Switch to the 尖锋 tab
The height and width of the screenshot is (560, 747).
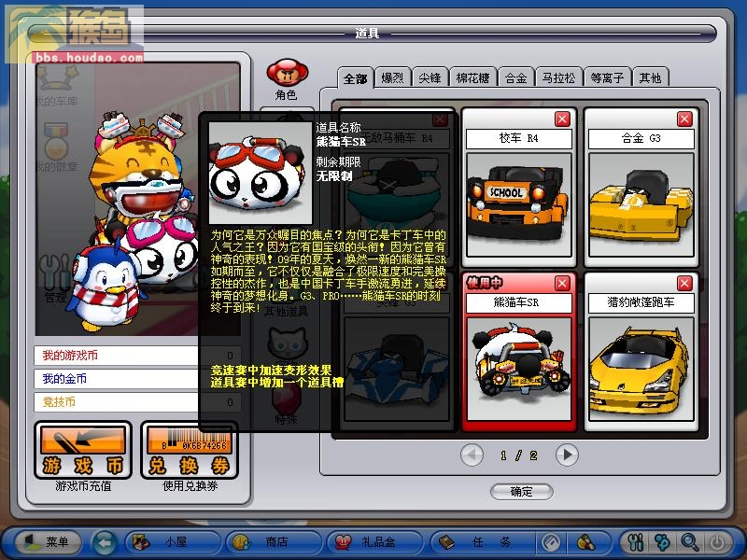[430, 77]
